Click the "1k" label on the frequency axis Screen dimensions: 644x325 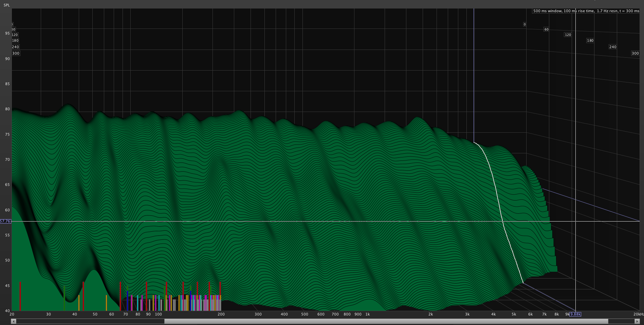[368, 314]
